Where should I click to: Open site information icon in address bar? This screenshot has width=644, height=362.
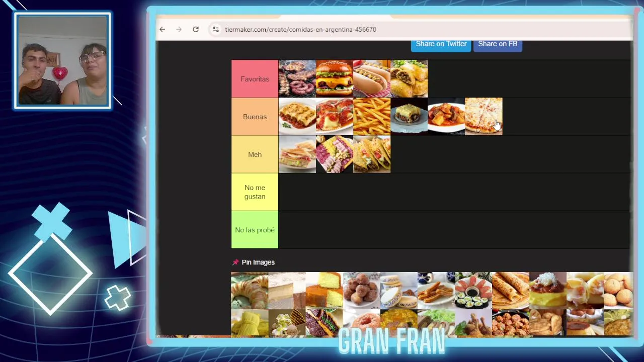(215, 30)
